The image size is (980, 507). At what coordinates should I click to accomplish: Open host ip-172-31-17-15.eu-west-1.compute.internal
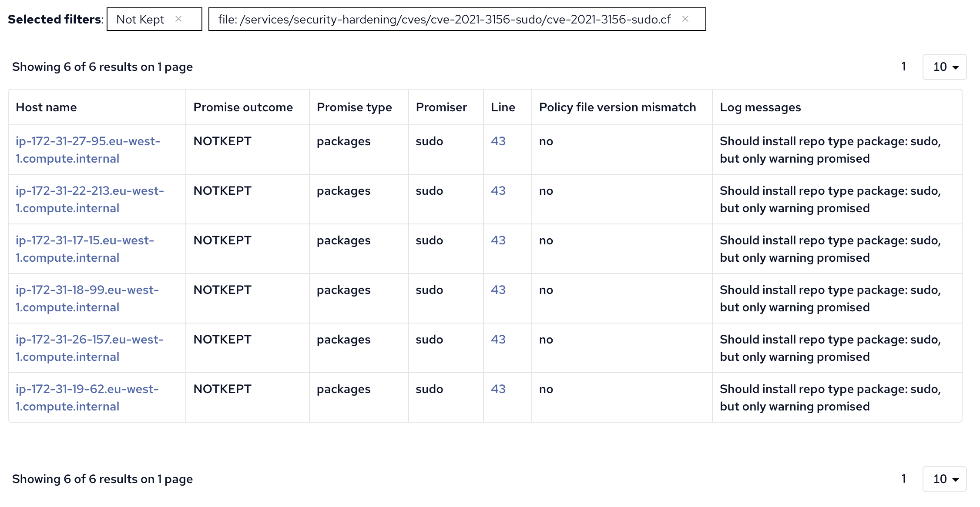pyautogui.click(x=85, y=249)
